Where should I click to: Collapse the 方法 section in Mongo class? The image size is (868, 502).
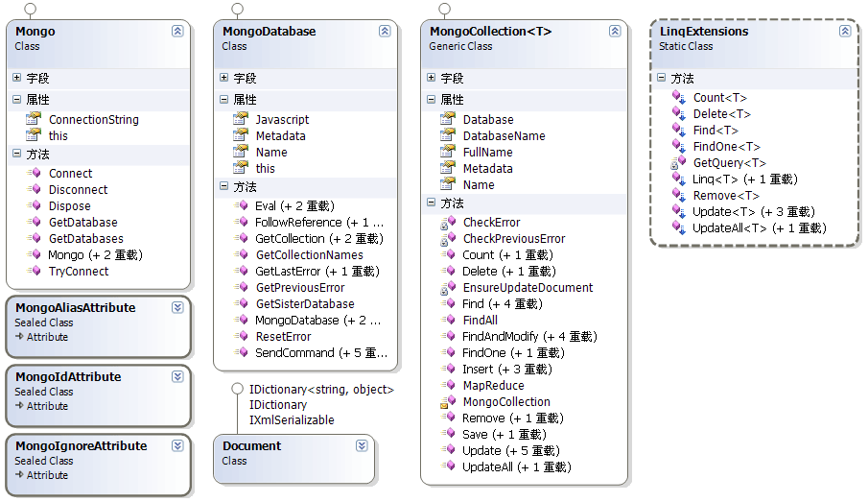pos(16,154)
